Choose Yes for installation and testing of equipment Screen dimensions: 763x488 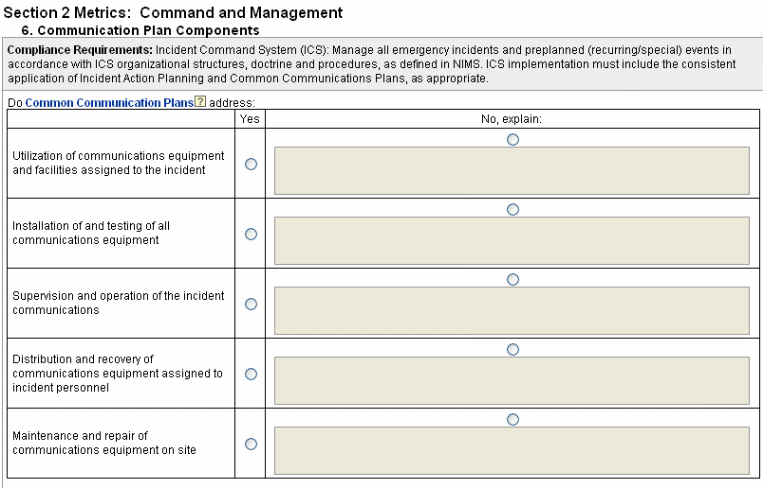coord(251,234)
